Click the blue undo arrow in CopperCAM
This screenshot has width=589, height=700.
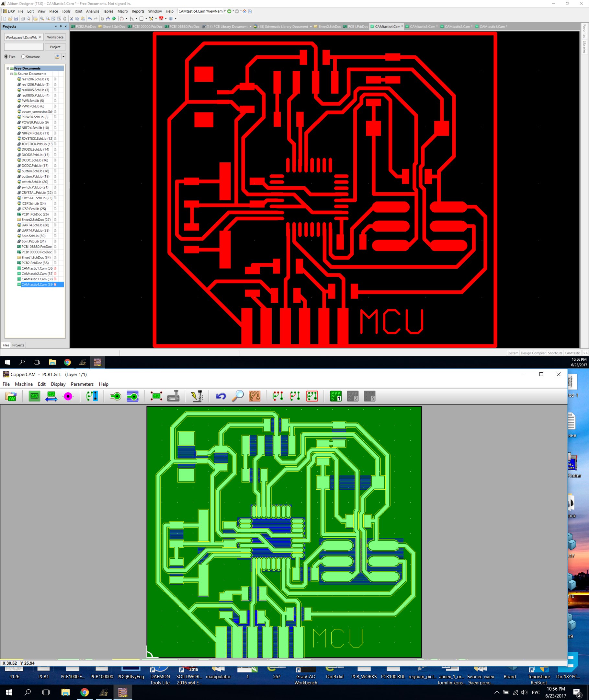(221, 396)
